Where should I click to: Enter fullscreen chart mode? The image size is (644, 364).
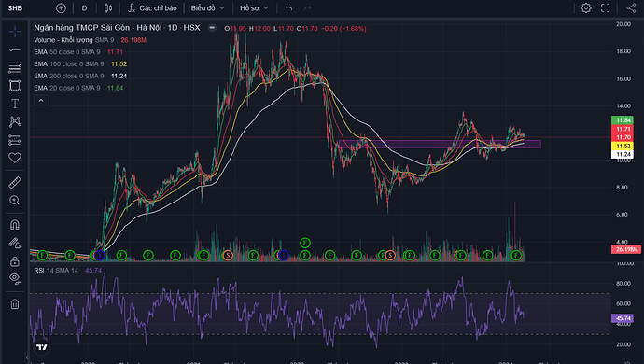click(x=606, y=7)
